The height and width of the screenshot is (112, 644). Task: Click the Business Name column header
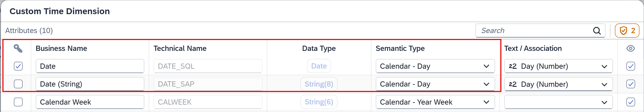click(61, 48)
